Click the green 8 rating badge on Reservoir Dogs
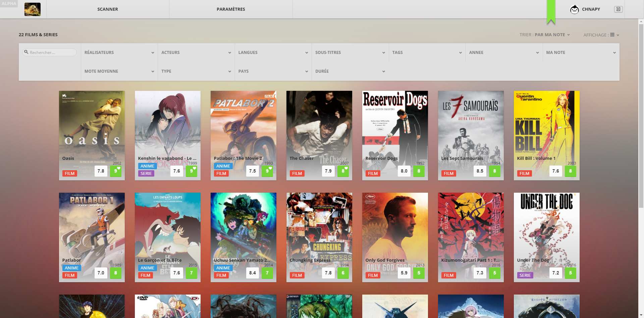644x318 pixels. [419, 171]
